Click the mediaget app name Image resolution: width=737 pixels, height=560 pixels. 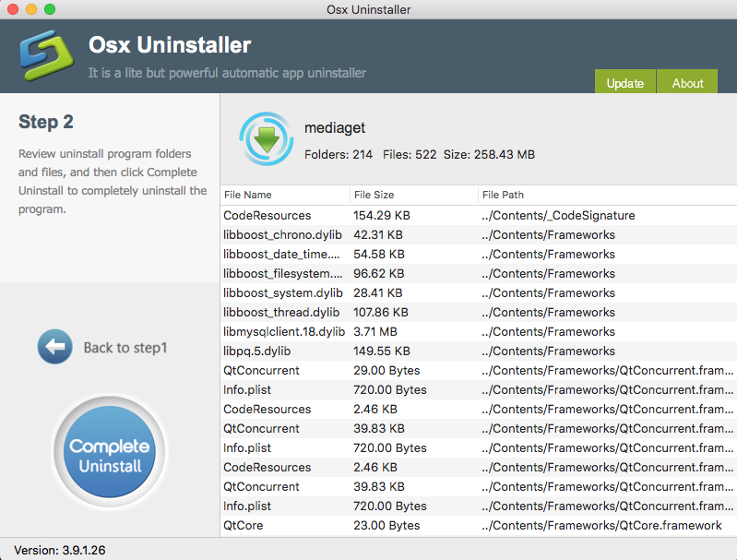point(335,128)
